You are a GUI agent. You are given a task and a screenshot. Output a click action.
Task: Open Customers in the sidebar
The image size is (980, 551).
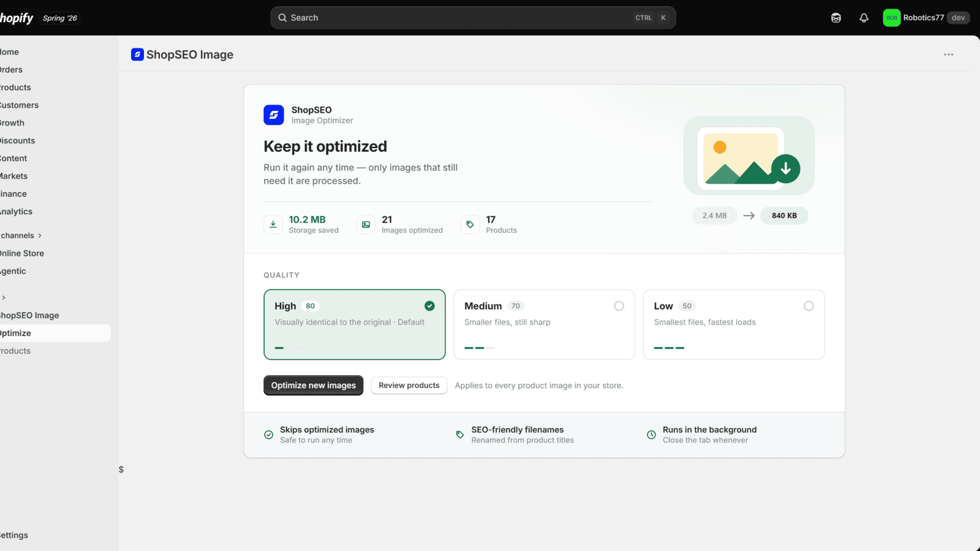pyautogui.click(x=19, y=105)
